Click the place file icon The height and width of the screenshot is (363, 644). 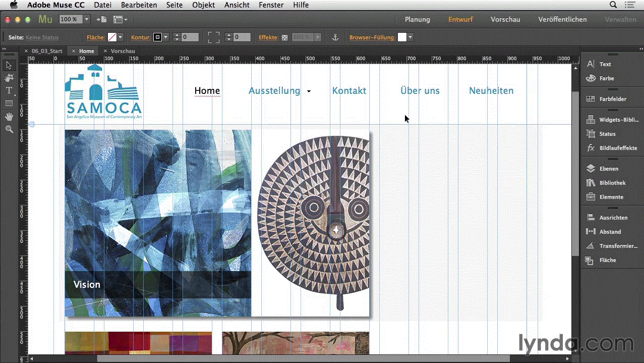[x=101, y=19]
